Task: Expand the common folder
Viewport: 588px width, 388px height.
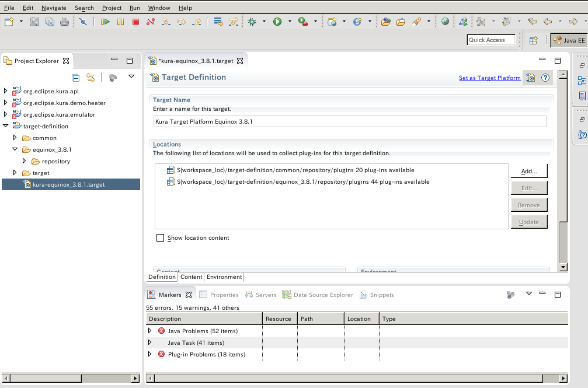Action: pos(15,138)
